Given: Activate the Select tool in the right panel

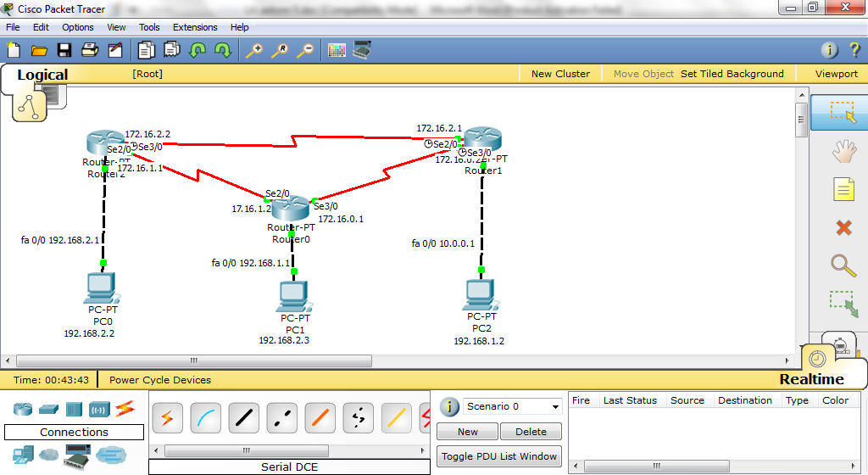Looking at the screenshot, I should [843, 112].
